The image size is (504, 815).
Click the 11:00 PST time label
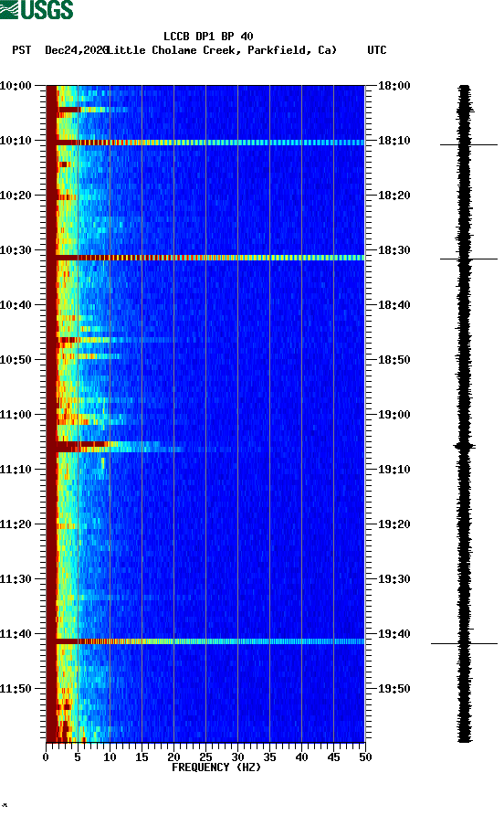click(16, 415)
